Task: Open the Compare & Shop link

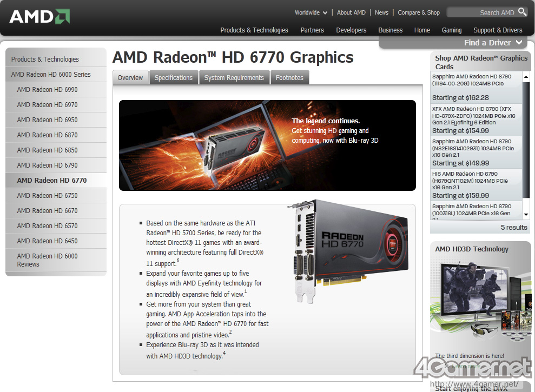Action: pos(419,12)
